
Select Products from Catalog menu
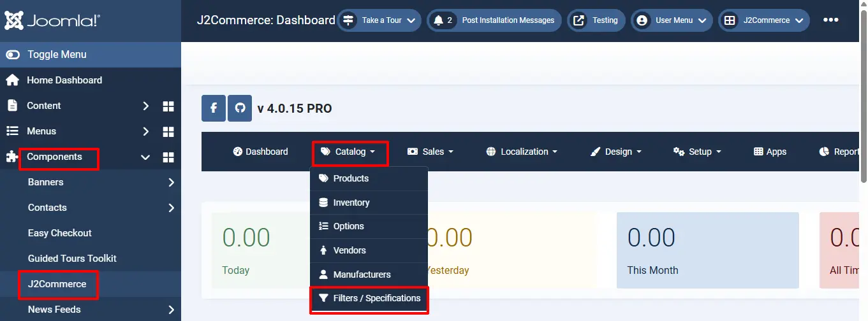pyautogui.click(x=369, y=178)
